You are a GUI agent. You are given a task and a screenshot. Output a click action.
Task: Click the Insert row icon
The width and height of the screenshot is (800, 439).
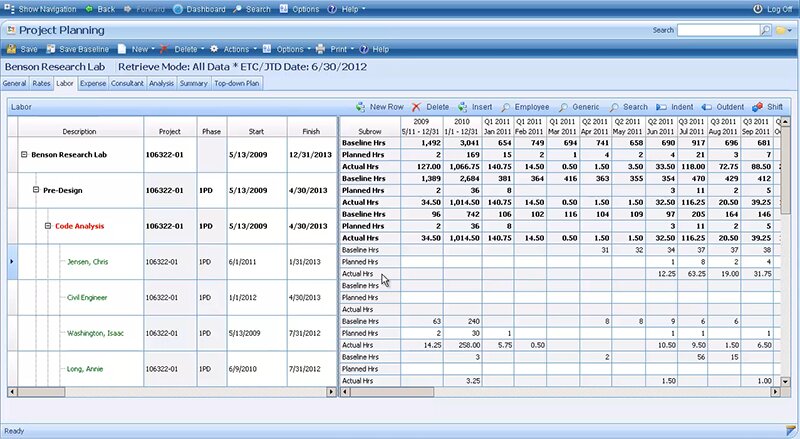point(462,106)
